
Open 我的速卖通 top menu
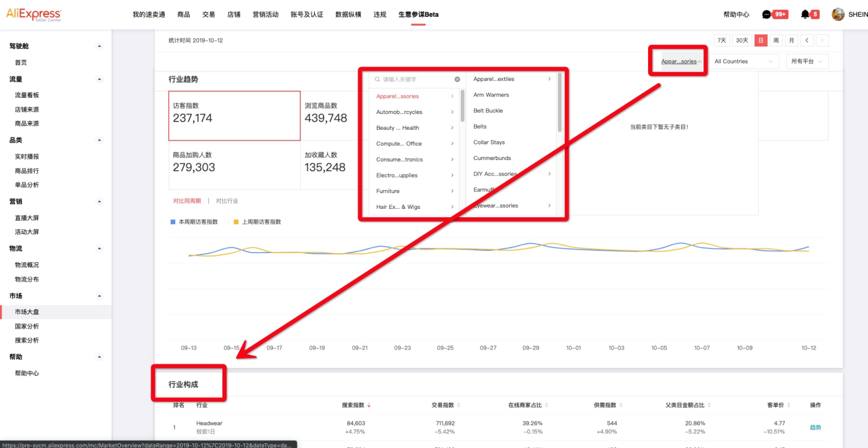[149, 15]
